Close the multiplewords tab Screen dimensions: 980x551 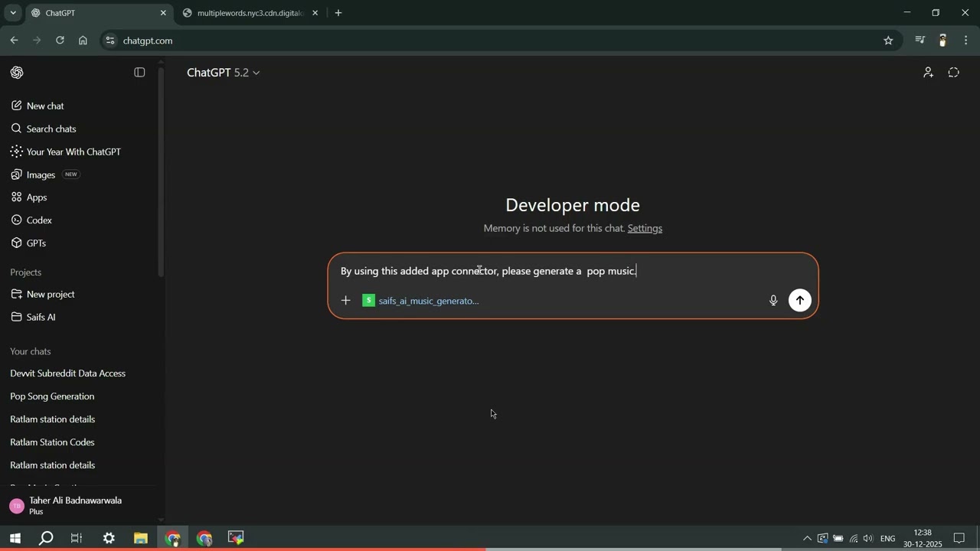tap(315, 13)
